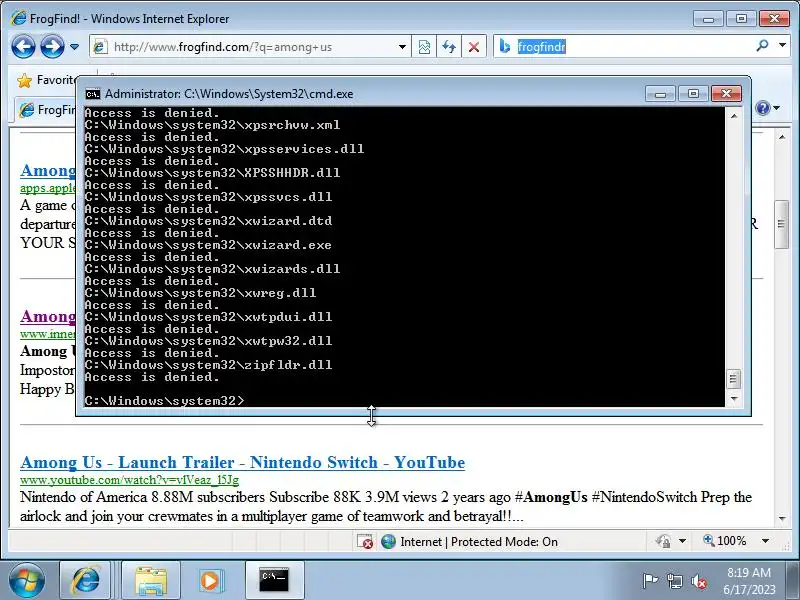
Task: Click Internet Protected Mode globe icon
Action: pos(388,541)
